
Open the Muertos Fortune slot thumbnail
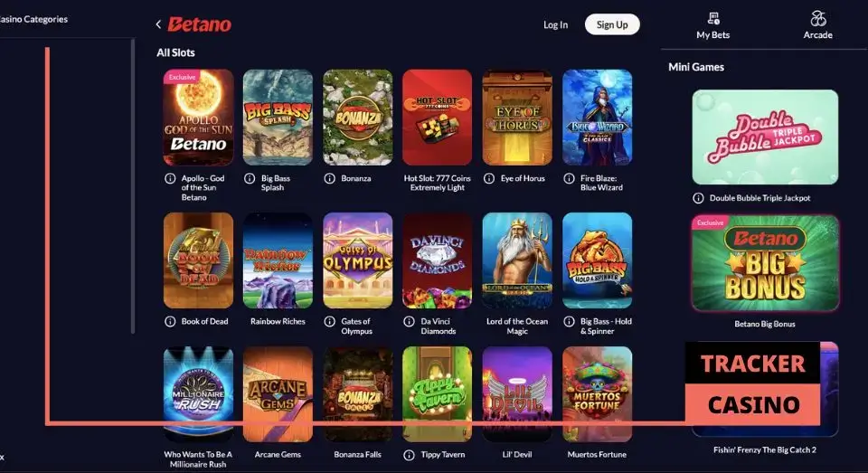coord(598,394)
